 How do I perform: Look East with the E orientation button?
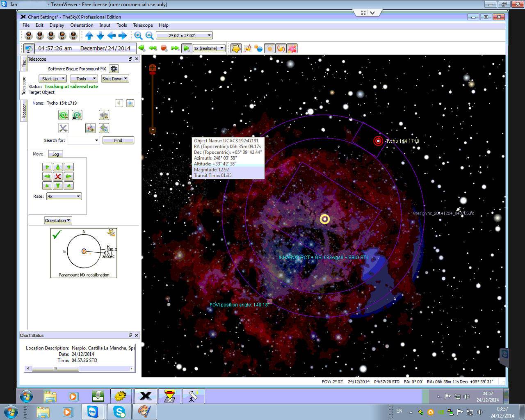click(40, 35)
